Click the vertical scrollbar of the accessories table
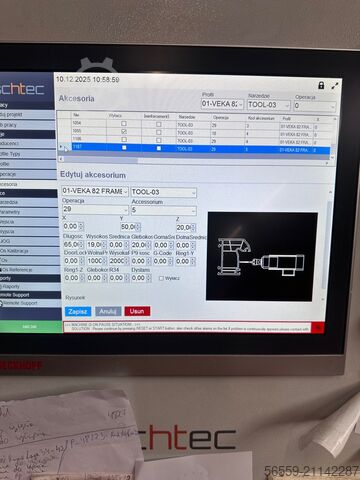This screenshot has width=360, height=480. (334, 137)
